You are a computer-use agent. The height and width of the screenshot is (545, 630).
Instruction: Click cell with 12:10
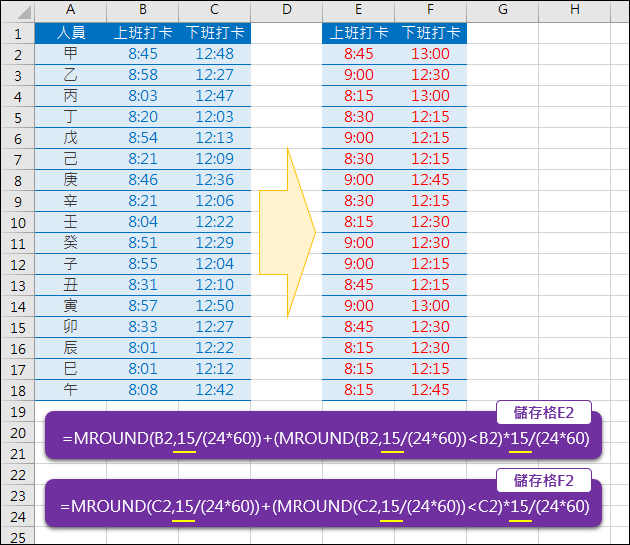coord(215,285)
